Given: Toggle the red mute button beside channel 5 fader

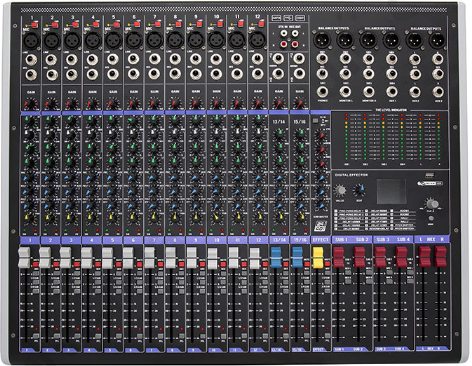Looking at the screenshot, I should coord(118,264).
